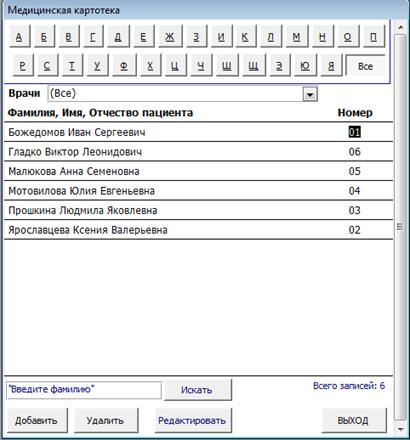Viewport: 410px width, 440px height.
Task: Choose the letter М filter
Action: (x=296, y=36)
